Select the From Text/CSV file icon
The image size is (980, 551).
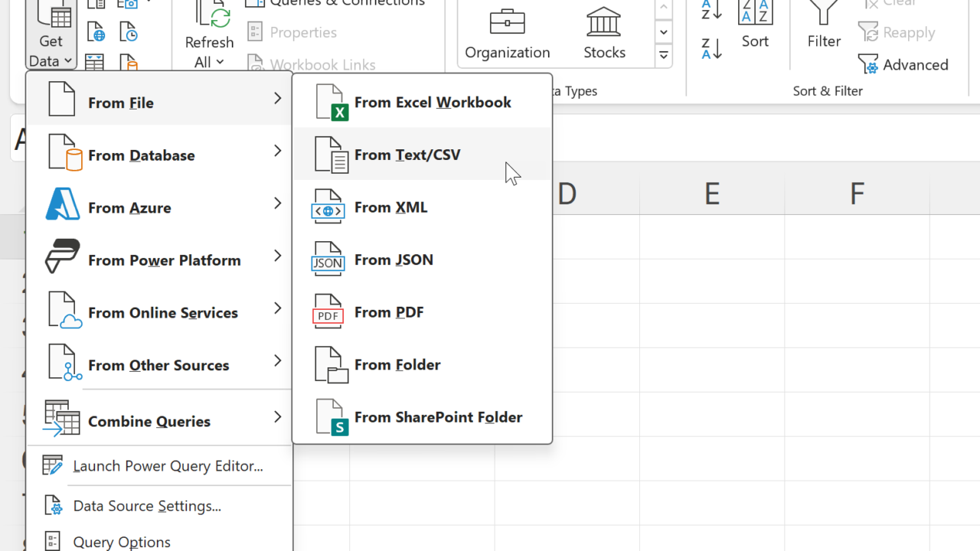click(x=331, y=155)
